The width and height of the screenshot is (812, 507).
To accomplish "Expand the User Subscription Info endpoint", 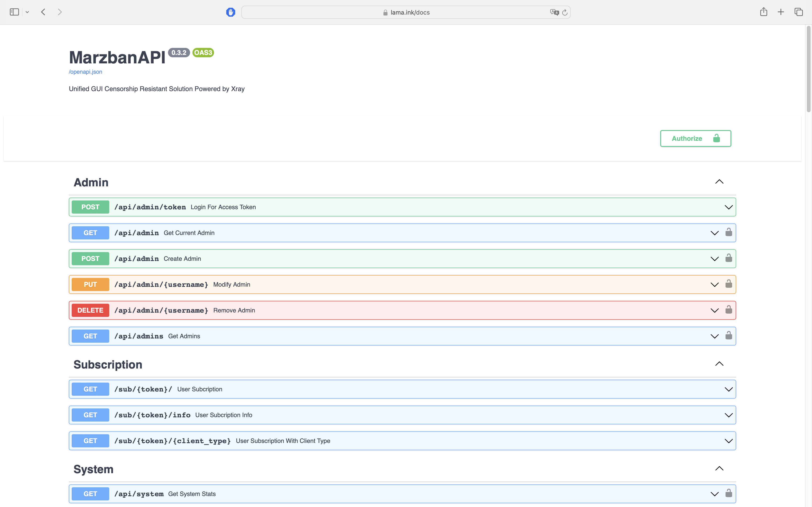I will pyautogui.click(x=728, y=415).
